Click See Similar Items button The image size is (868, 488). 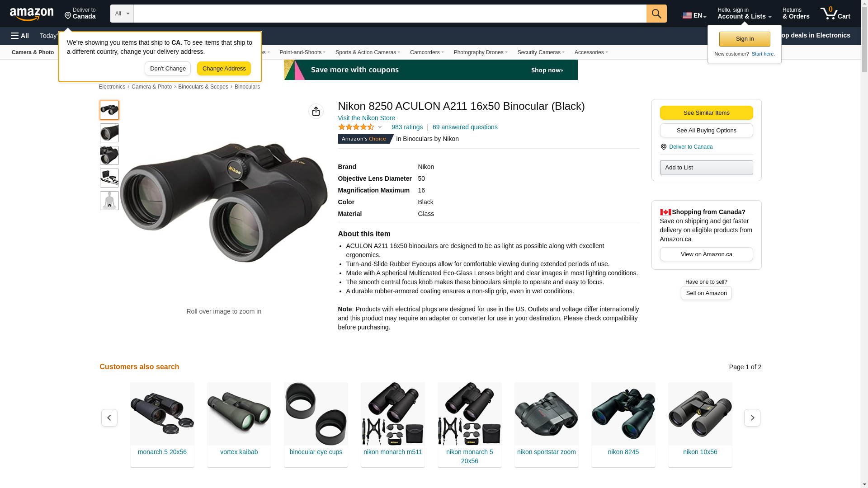(706, 113)
